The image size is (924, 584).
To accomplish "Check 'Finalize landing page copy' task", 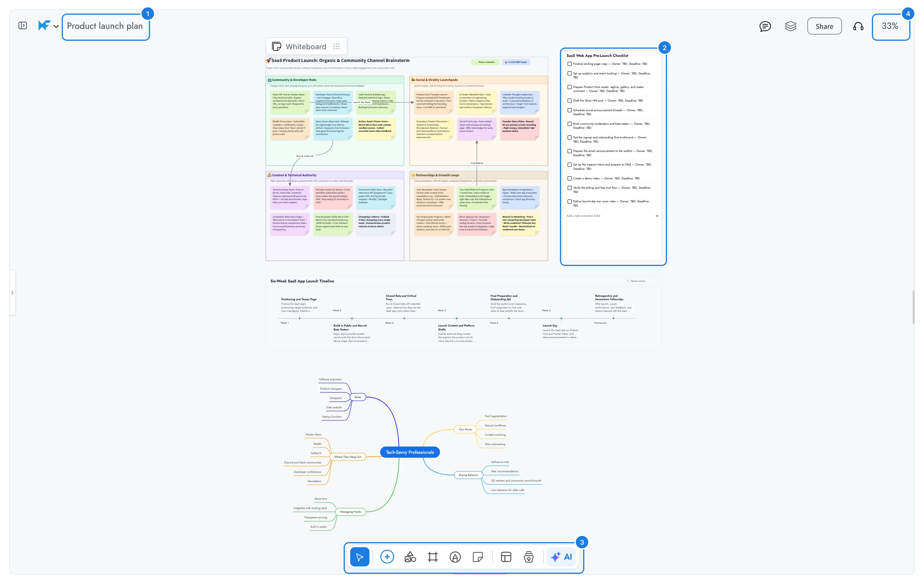I will (570, 64).
